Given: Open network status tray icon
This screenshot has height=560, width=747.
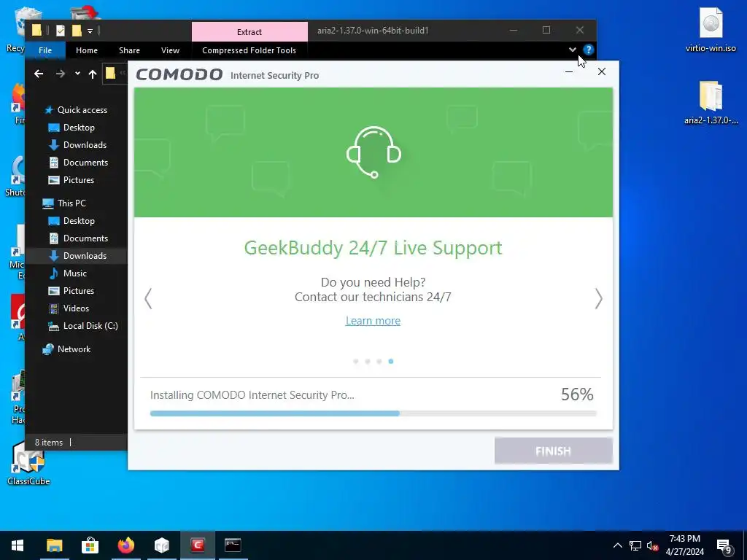Looking at the screenshot, I should (x=635, y=545).
